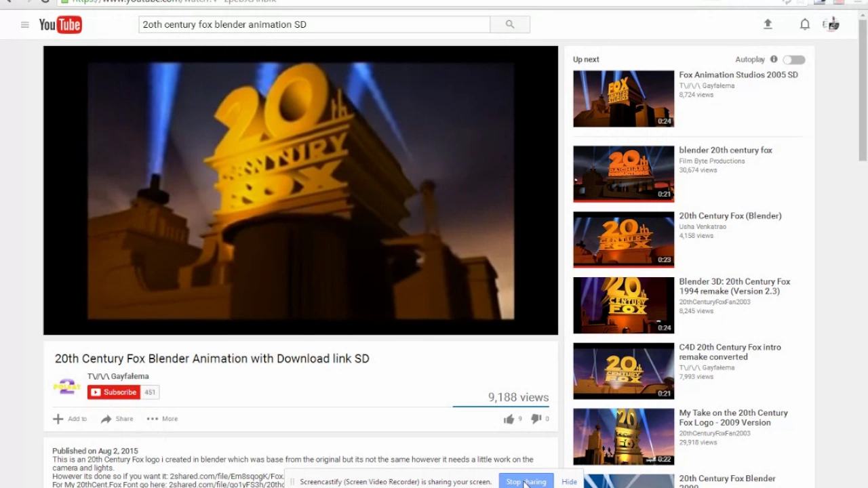The image size is (868, 488).
Task: Dislike the video with thumbs down
Action: coord(536,419)
